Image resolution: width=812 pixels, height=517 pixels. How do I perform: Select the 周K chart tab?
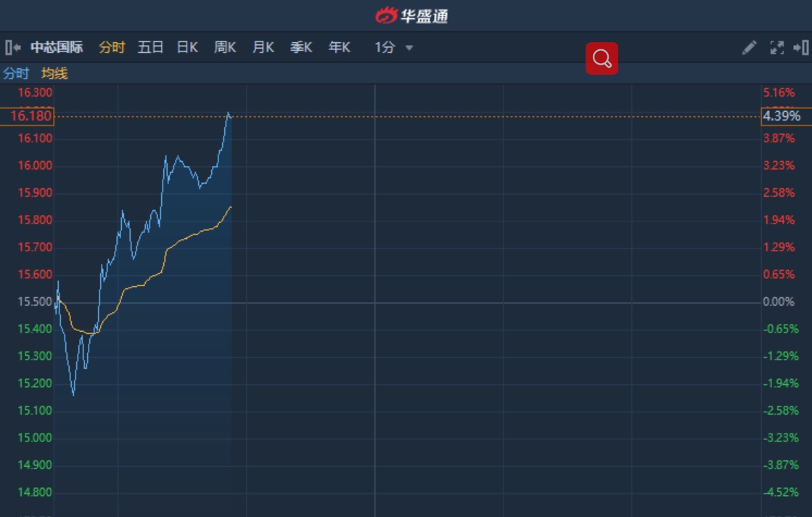click(225, 48)
